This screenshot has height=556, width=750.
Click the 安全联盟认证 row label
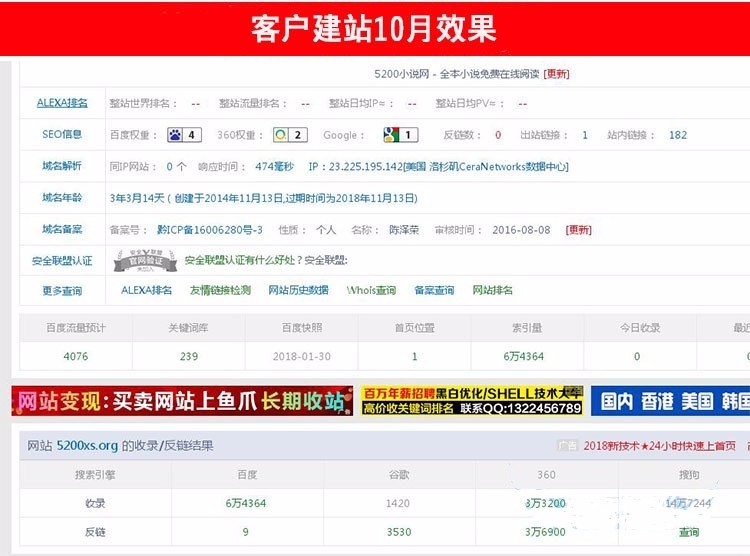[62, 261]
